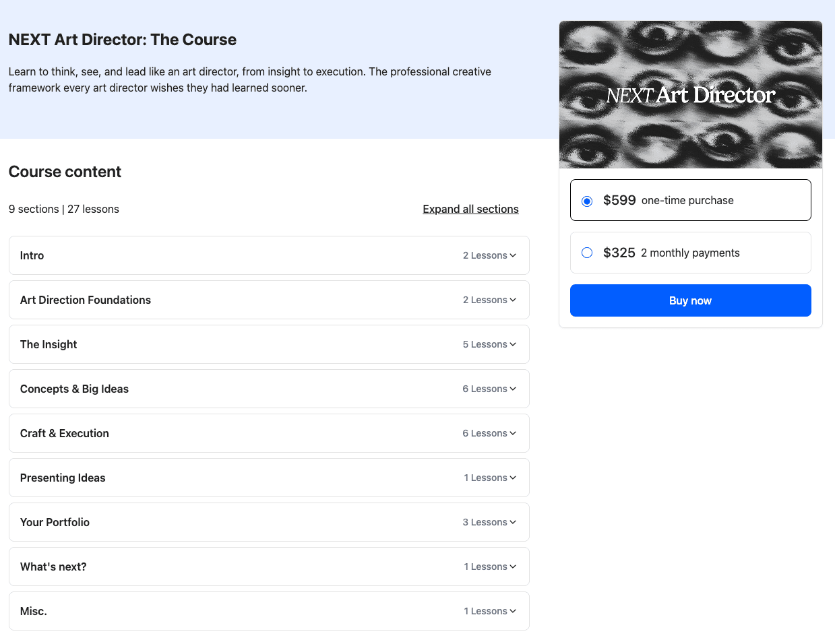The width and height of the screenshot is (835, 644).
Task: Click chevron arrow in Your Portfolio row
Action: 513,522
